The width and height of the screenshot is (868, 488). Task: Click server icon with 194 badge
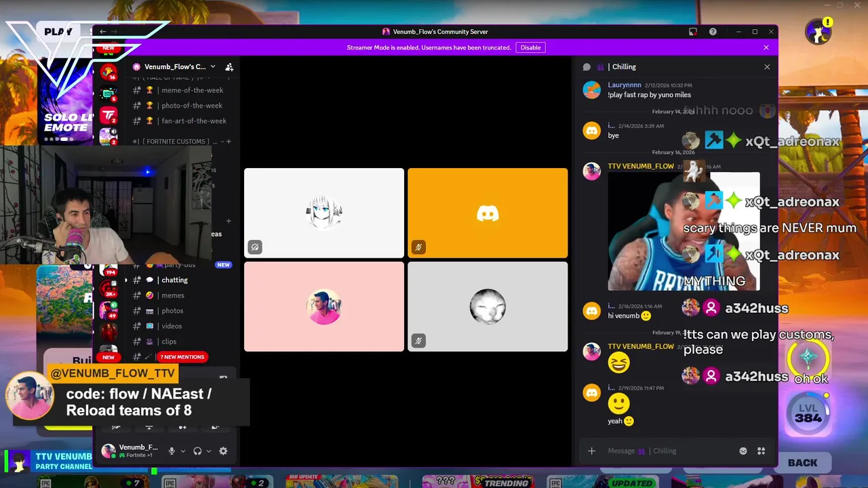point(108,269)
